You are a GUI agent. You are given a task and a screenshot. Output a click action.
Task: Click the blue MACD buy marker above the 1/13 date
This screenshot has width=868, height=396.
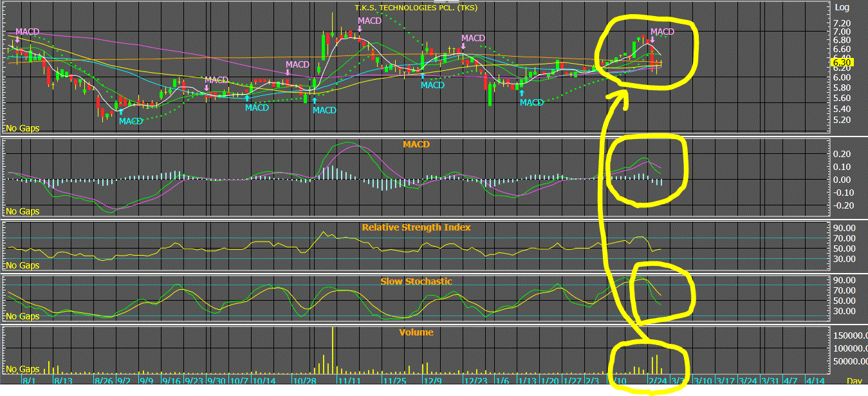click(x=531, y=102)
